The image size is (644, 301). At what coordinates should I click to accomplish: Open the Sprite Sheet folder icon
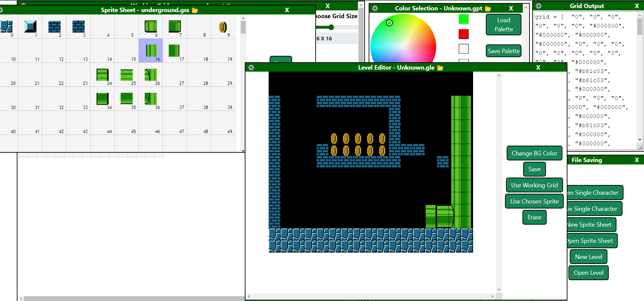click(x=195, y=10)
